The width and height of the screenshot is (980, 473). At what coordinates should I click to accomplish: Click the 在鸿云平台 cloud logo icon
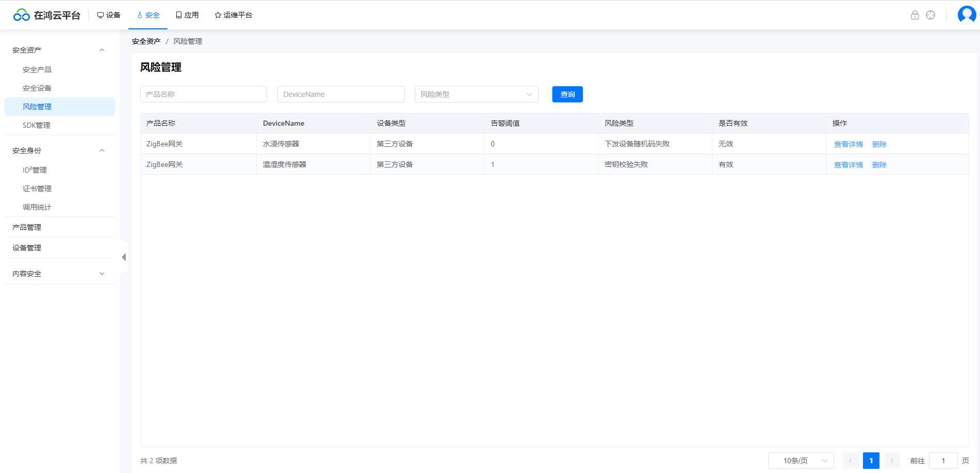point(21,15)
